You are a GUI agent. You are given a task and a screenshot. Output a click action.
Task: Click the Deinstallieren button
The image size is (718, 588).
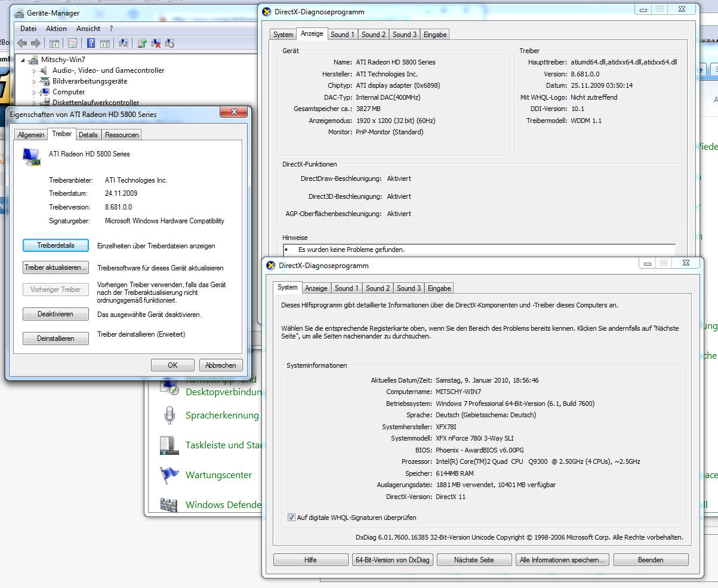click(x=56, y=338)
